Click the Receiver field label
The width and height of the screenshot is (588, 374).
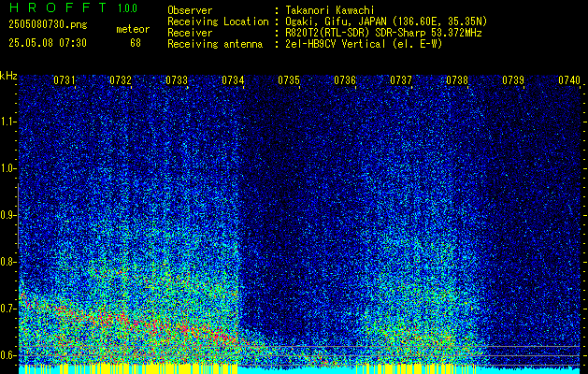pos(190,33)
